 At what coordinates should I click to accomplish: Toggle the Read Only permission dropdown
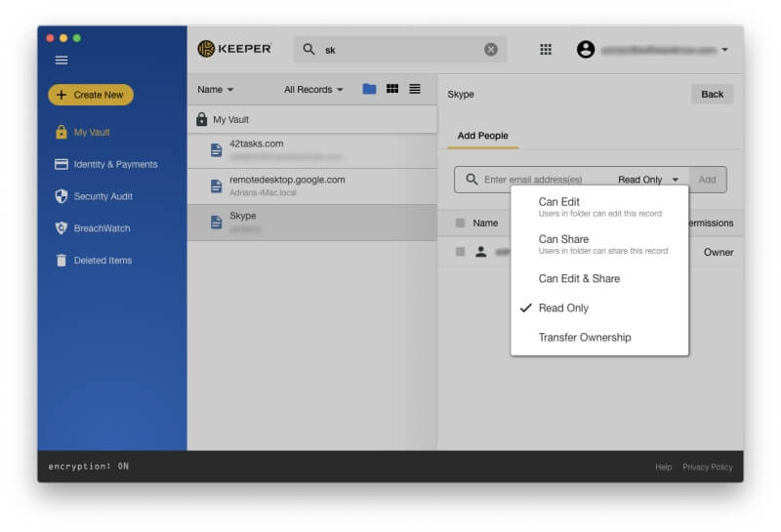coord(648,180)
